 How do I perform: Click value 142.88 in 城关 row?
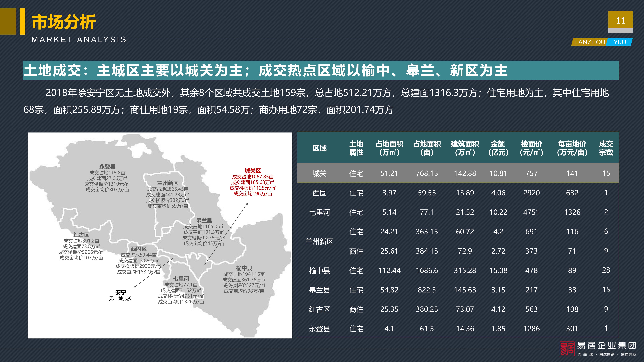[465, 173]
